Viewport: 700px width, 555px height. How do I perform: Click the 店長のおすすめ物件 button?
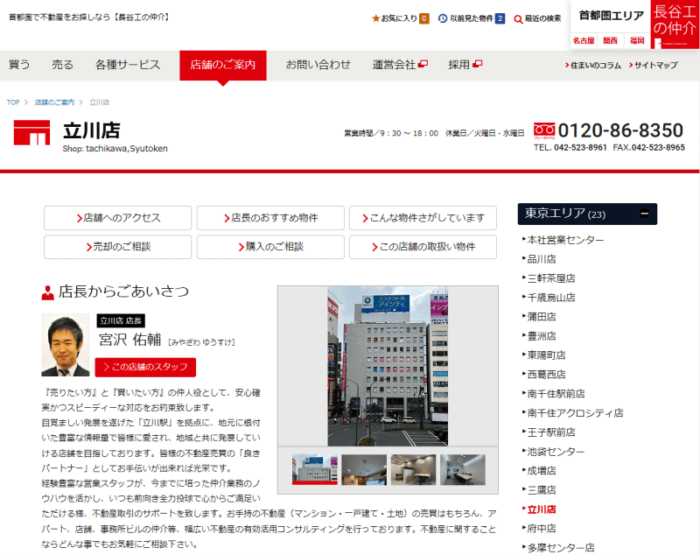(271, 218)
